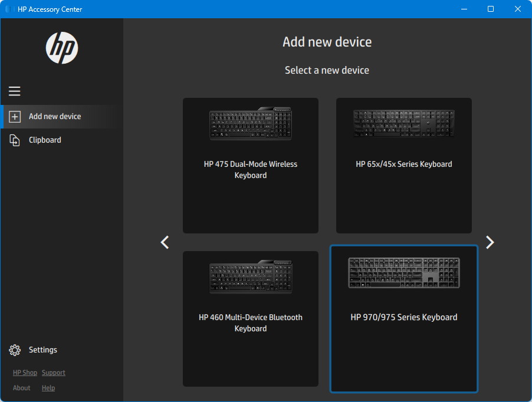The image size is (532, 402).
Task: Open Settings via the gear icon
Action: pos(15,350)
